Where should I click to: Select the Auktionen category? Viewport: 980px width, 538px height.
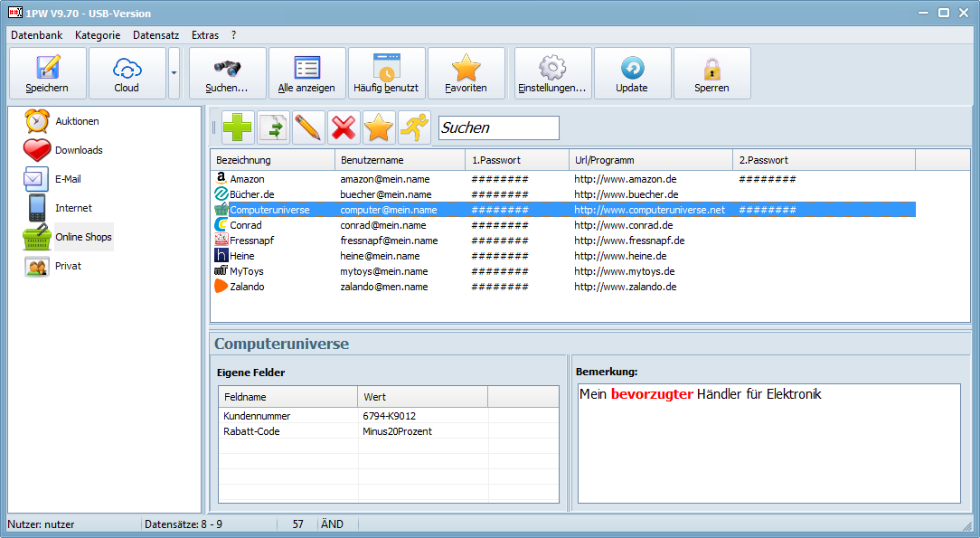77,121
